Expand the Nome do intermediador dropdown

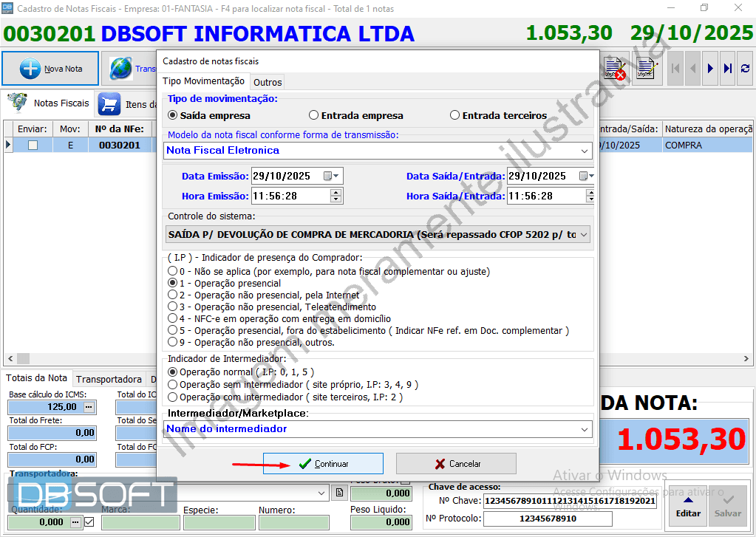coord(585,429)
